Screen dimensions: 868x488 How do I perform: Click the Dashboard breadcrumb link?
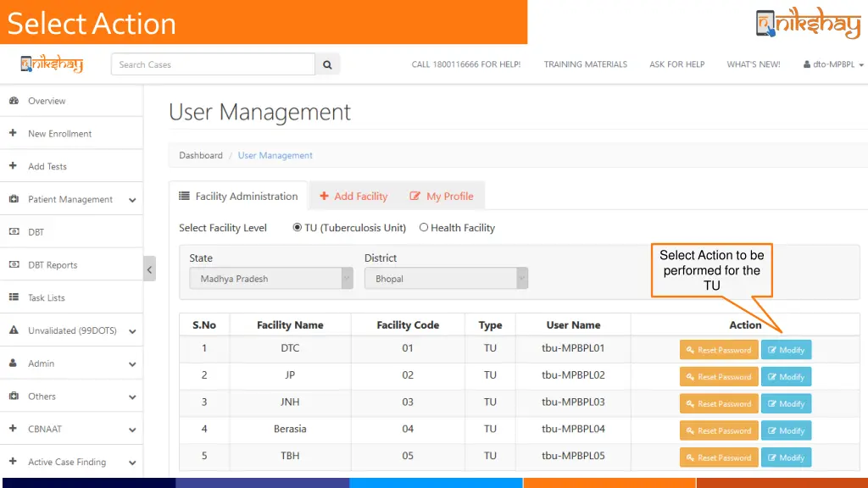pos(201,156)
